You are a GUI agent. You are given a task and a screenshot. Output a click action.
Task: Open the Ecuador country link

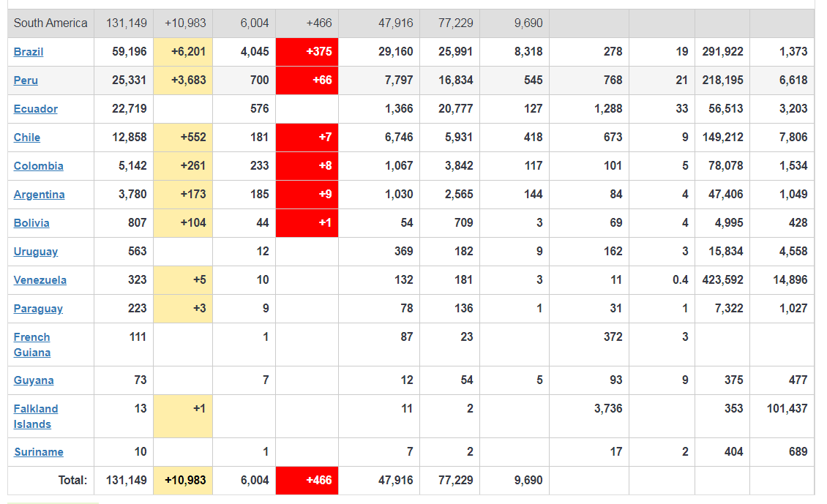pos(35,108)
